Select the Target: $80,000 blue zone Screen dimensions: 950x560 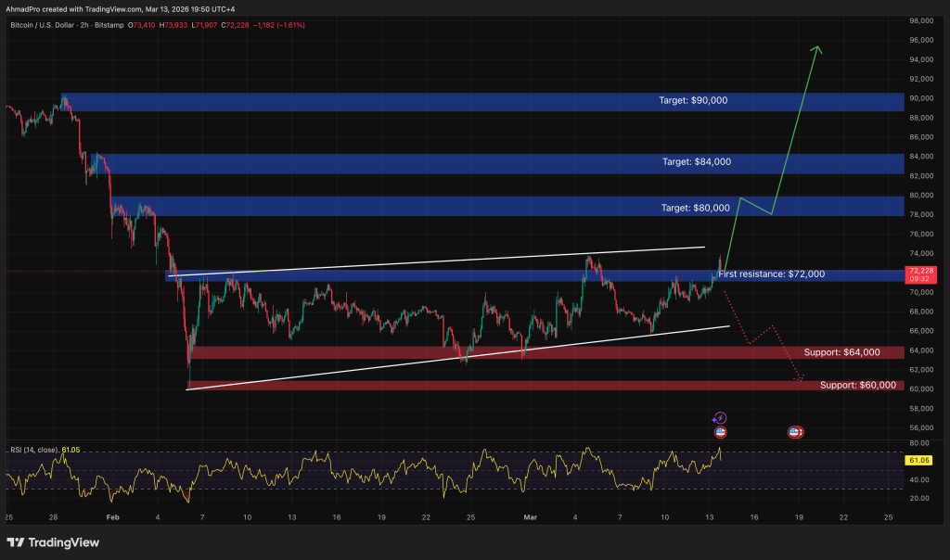[484, 206]
